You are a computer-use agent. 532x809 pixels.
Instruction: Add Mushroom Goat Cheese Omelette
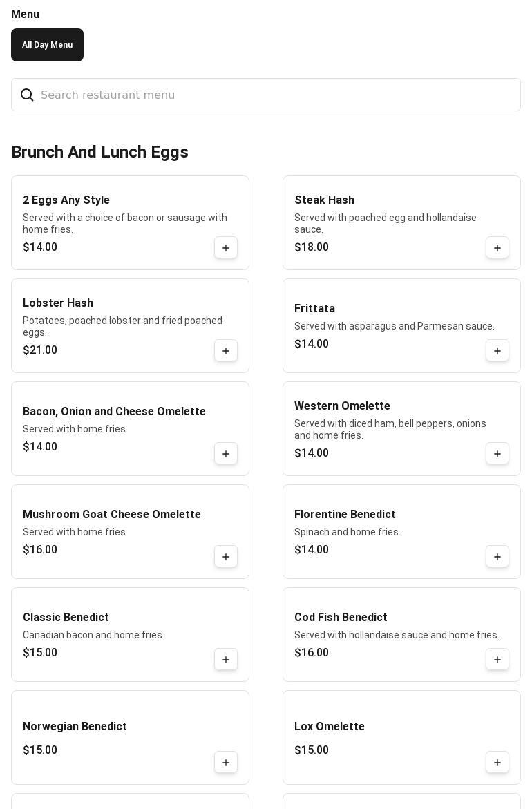[x=225, y=557]
